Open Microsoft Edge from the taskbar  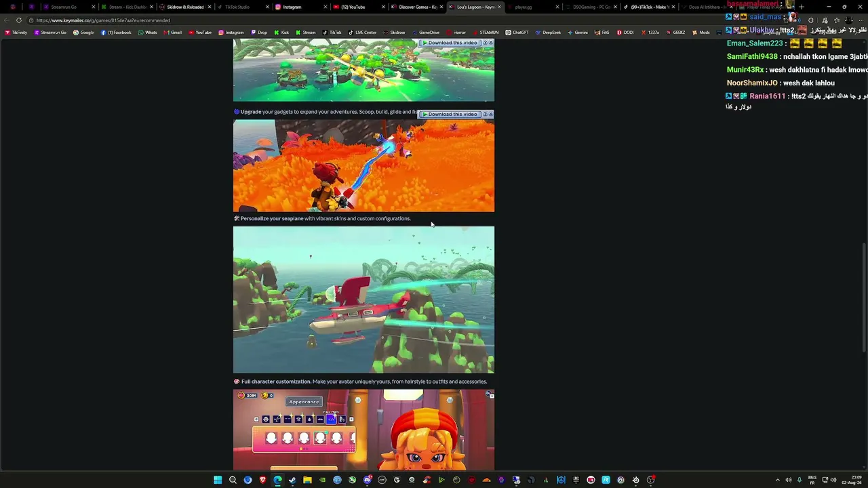(x=277, y=480)
